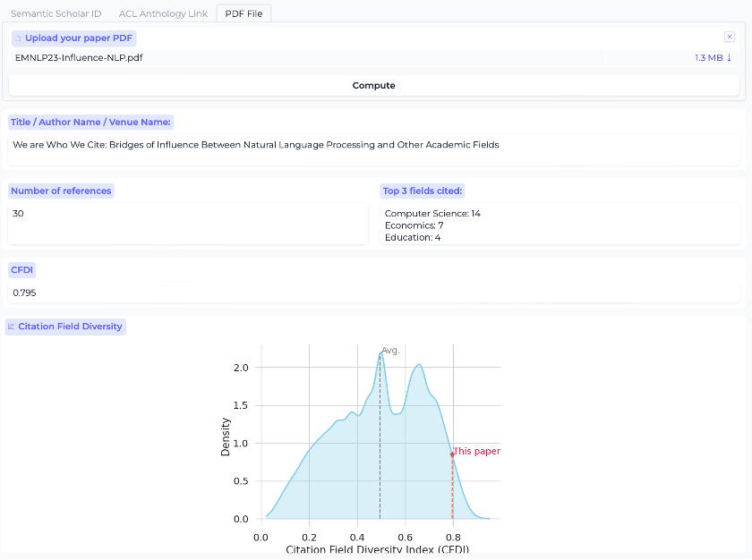
Task: Click the Avg. label above the dashed line
Action: pos(391,350)
